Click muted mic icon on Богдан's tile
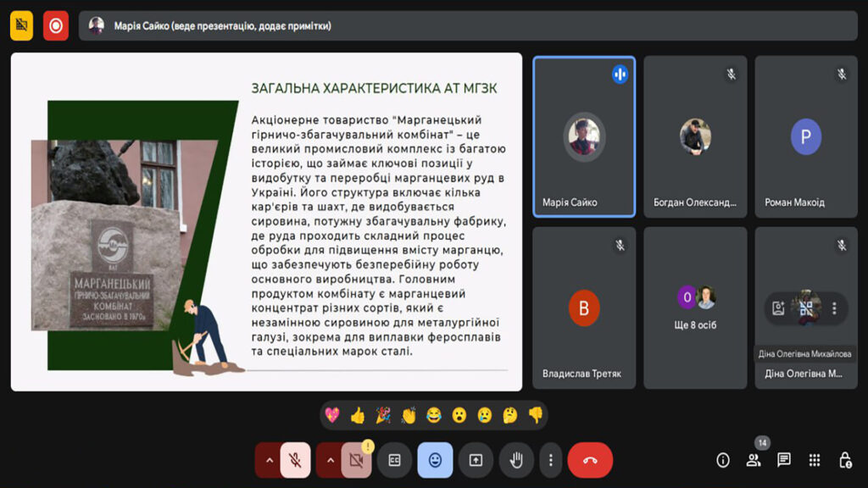This screenshot has width=868, height=488. [732, 75]
